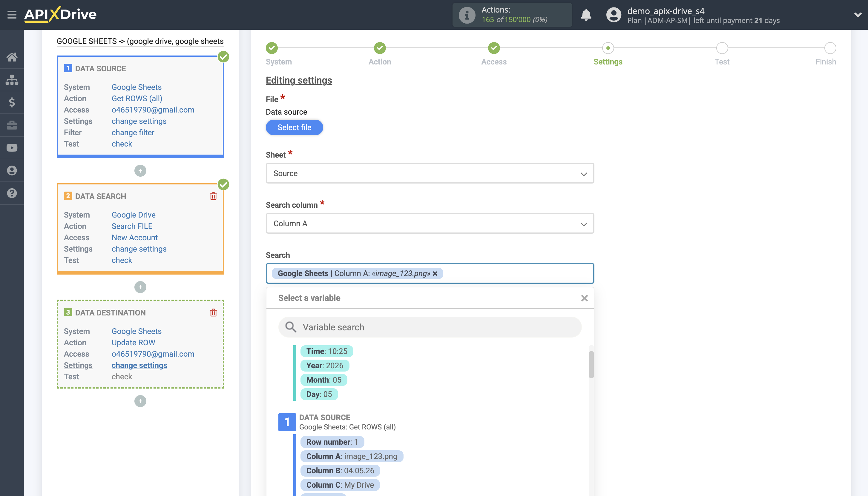The image size is (868, 496).
Task: Click the Variable search field
Action: pos(430,327)
